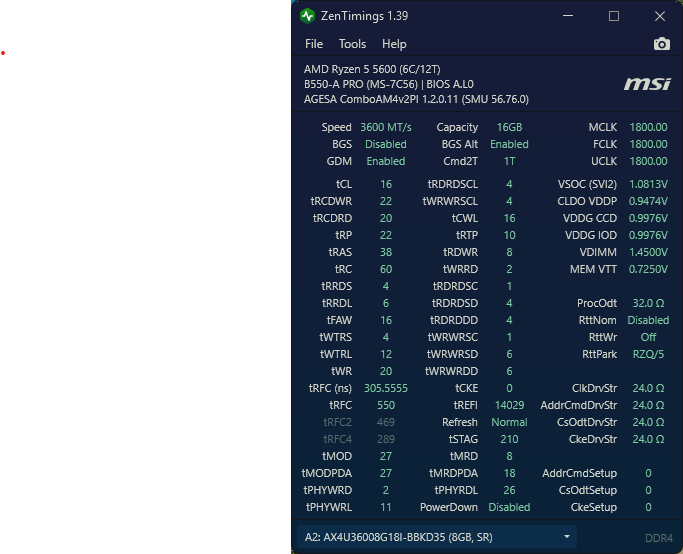Click the ZenTimings 1.39 title text

tap(364, 16)
